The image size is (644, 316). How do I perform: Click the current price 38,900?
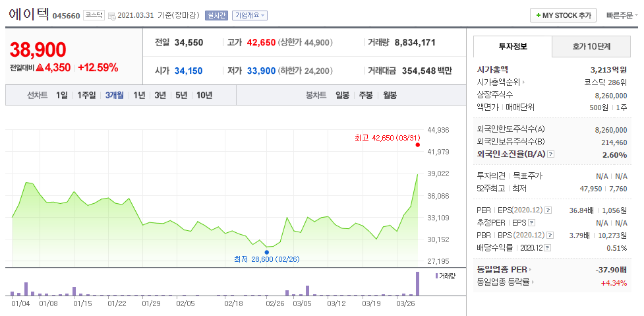pos(38,49)
